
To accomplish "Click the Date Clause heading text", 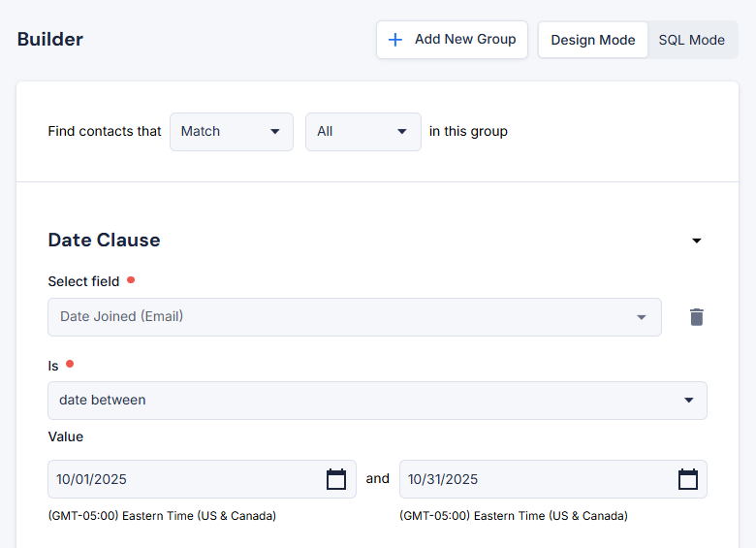I will pos(104,241).
